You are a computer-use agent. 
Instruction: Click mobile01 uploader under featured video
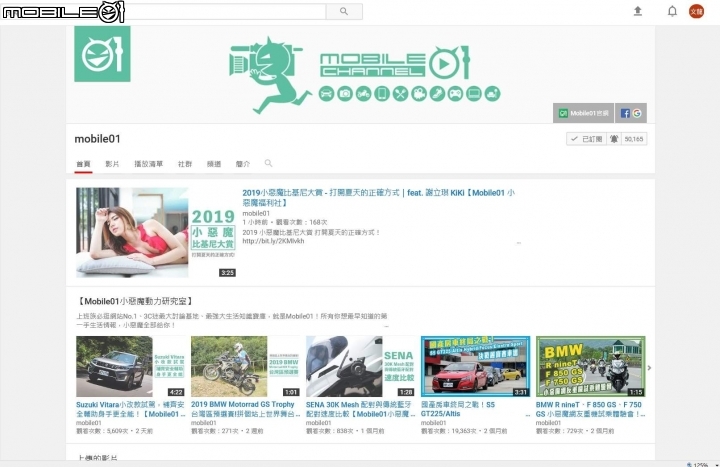(x=256, y=214)
